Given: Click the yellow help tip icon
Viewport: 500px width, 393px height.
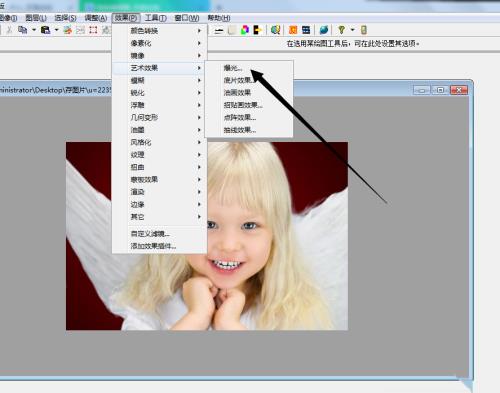Looking at the screenshot, I should 341,30.
